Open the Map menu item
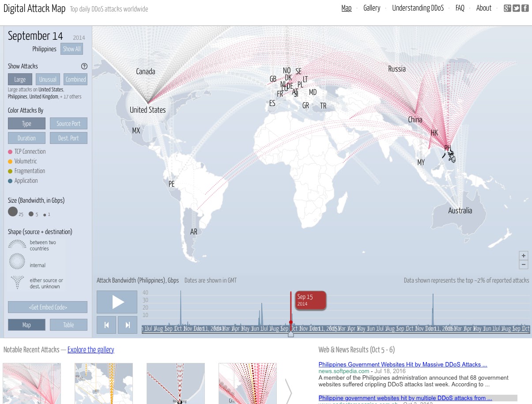The width and height of the screenshot is (532, 404). click(347, 8)
